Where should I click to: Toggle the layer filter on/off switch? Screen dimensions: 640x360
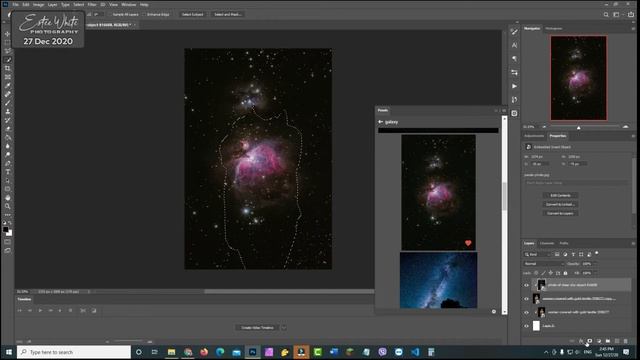597,253
